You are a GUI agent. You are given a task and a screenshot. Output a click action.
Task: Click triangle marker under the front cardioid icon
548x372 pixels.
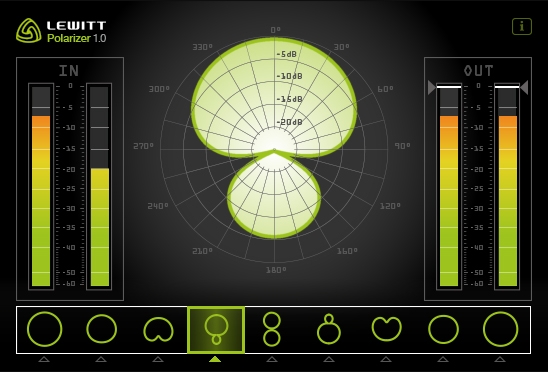click(158, 359)
